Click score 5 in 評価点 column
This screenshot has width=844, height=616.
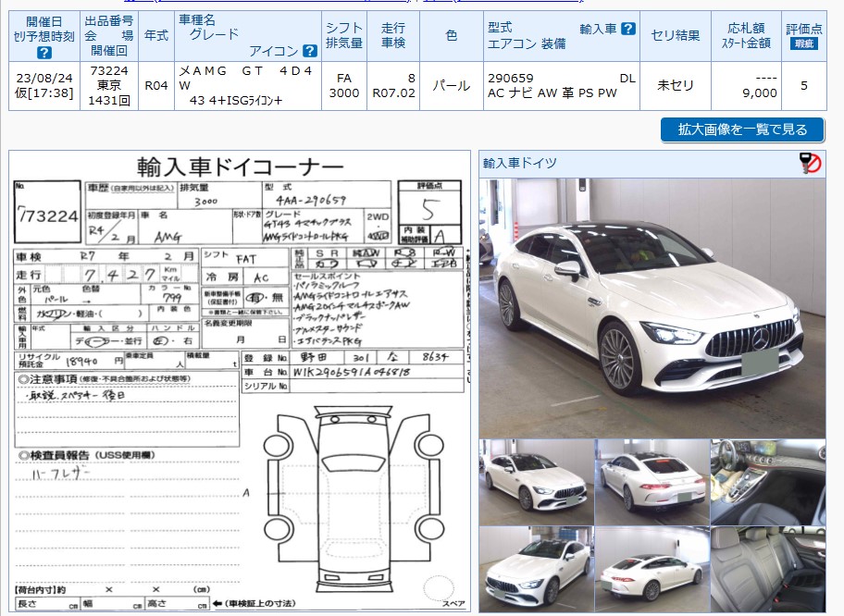pos(803,85)
